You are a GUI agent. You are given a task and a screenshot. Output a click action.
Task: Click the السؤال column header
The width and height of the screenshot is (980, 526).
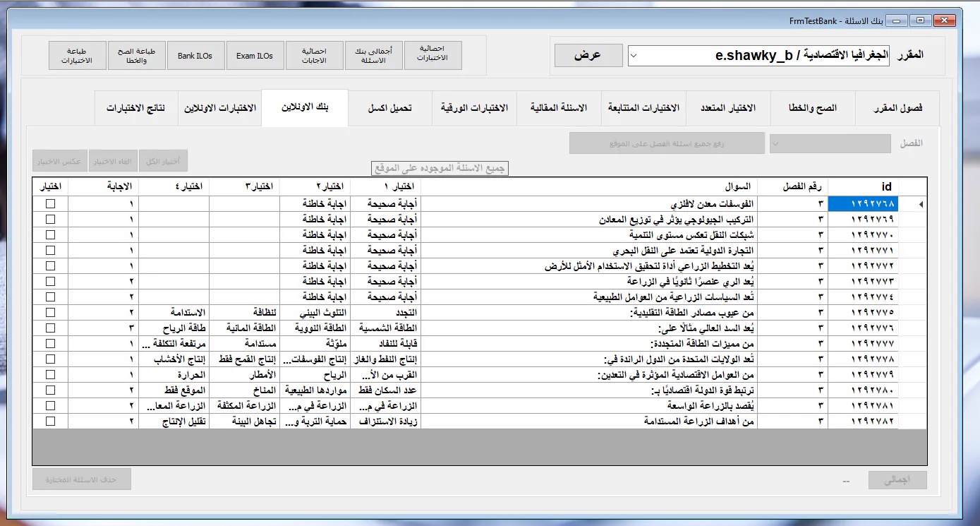pyautogui.click(x=588, y=186)
